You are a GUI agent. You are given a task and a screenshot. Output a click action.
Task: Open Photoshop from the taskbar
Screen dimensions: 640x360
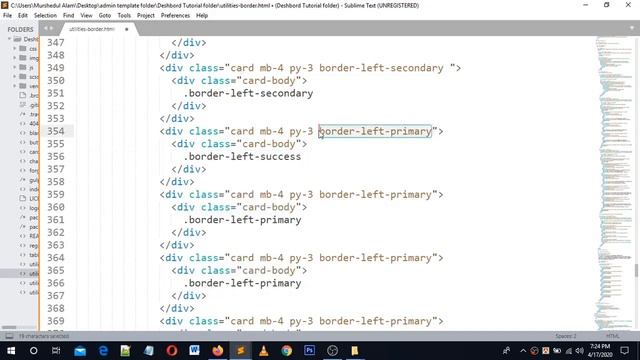tap(309, 351)
